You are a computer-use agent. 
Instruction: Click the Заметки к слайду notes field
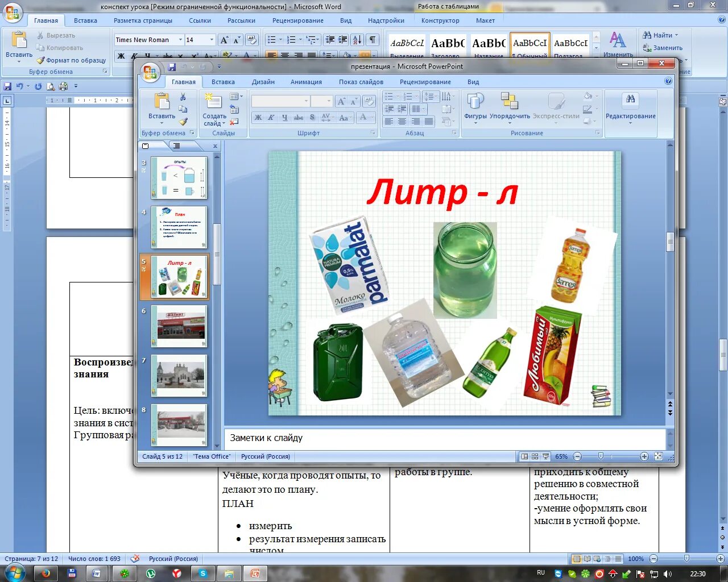[445, 438]
